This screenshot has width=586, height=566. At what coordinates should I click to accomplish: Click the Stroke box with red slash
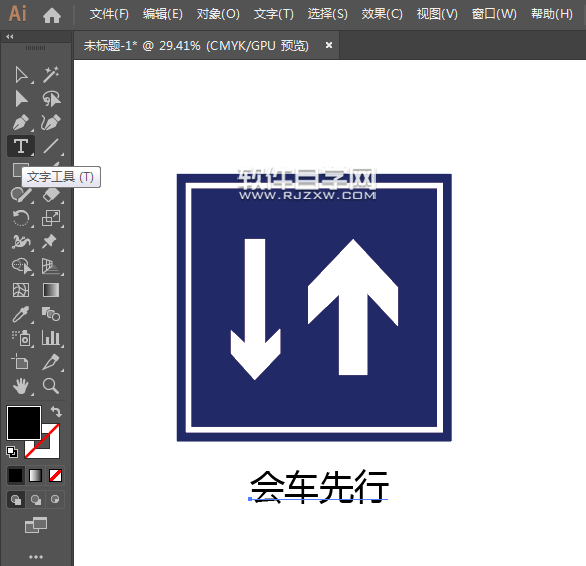tap(51, 449)
